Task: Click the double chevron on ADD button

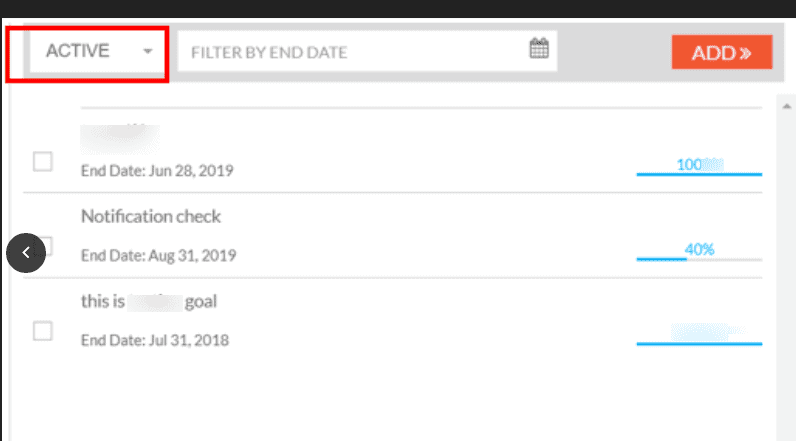Action: [745, 53]
